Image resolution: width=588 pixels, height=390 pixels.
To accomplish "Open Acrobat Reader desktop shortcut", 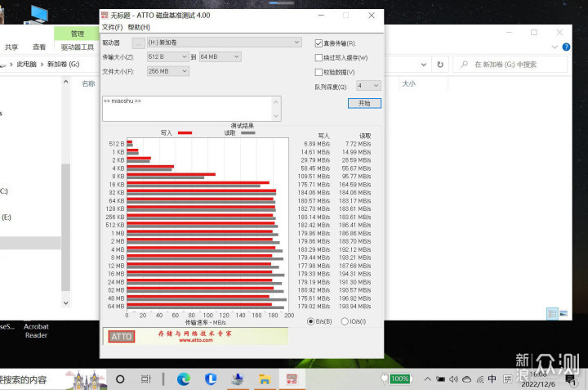I will point(36,330).
